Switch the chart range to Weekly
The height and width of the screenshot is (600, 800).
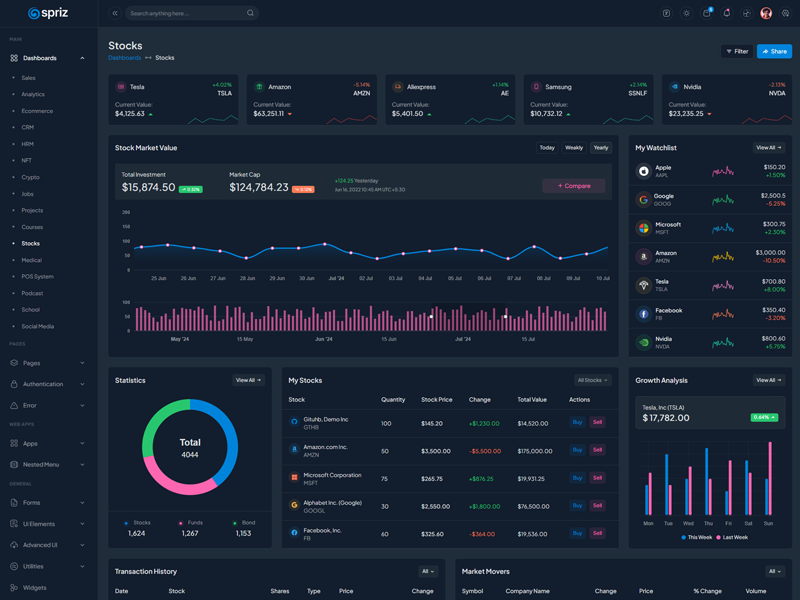pyautogui.click(x=574, y=148)
